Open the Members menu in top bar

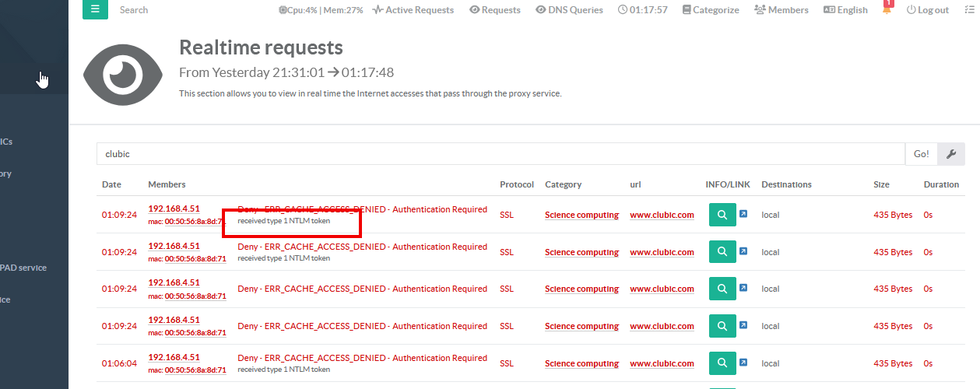[781, 10]
